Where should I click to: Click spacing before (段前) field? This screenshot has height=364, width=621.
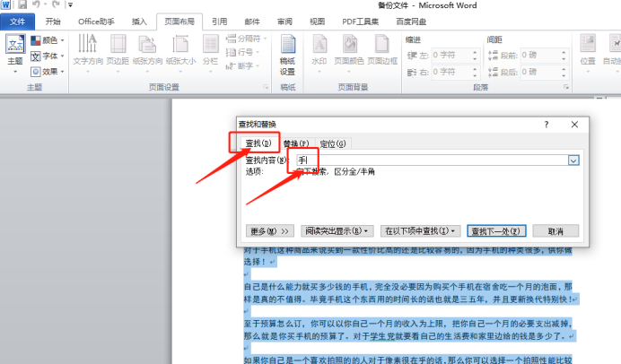point(539,55)
